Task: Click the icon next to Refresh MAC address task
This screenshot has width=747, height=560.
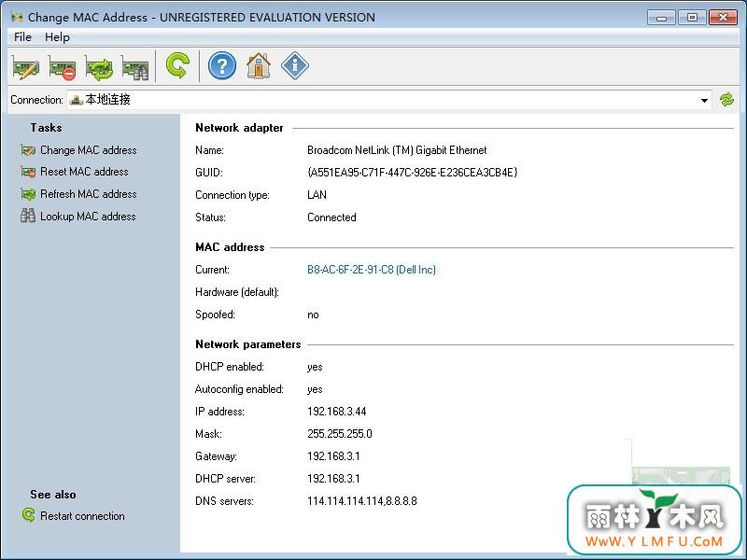Action: pos(28,194)
